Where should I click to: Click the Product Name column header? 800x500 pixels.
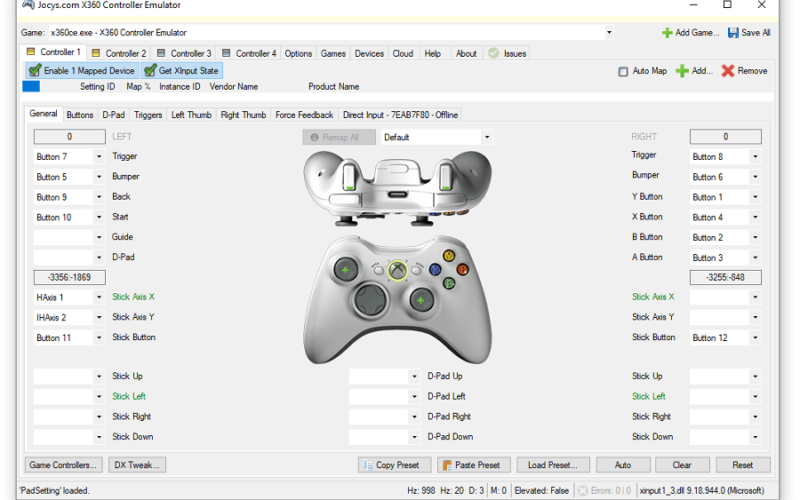tap(334, 87)
